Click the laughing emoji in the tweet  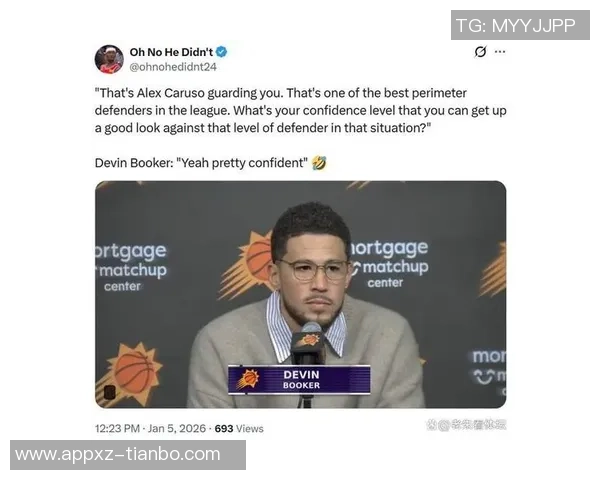pos(319,163)
